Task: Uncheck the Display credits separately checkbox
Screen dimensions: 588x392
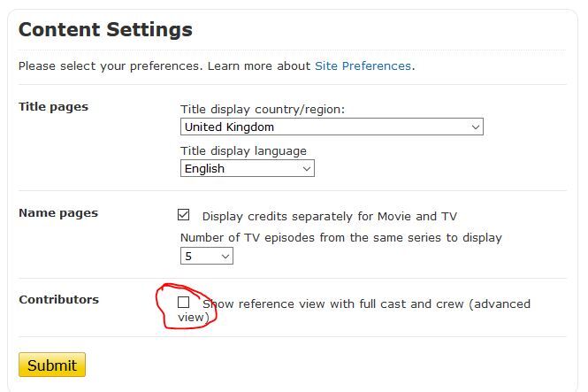Action: [x=184, y=215]
